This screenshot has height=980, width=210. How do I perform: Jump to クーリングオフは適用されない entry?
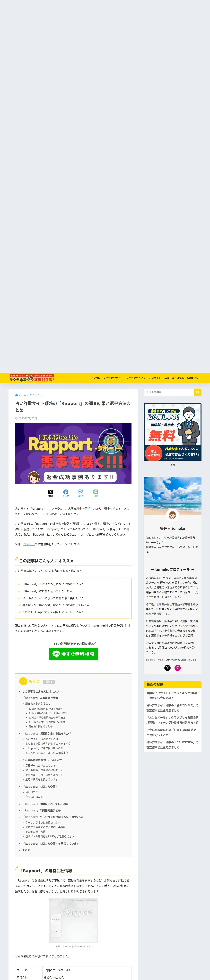[x=43, y=823]
